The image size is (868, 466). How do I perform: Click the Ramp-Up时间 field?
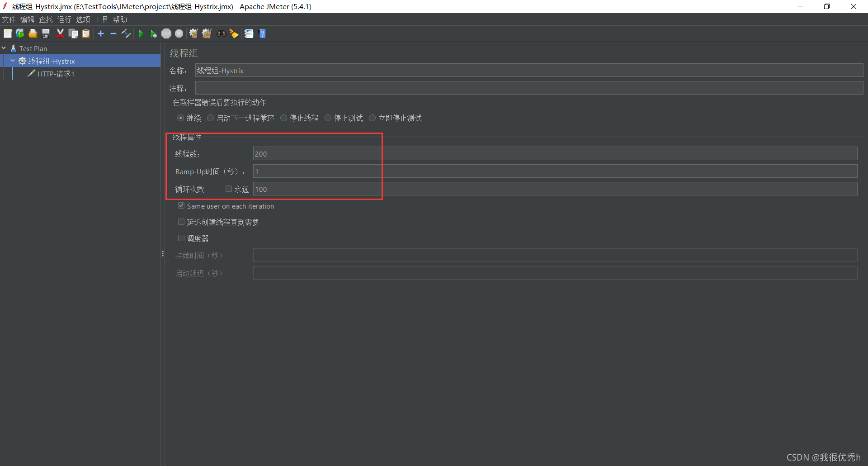[555, 171]
